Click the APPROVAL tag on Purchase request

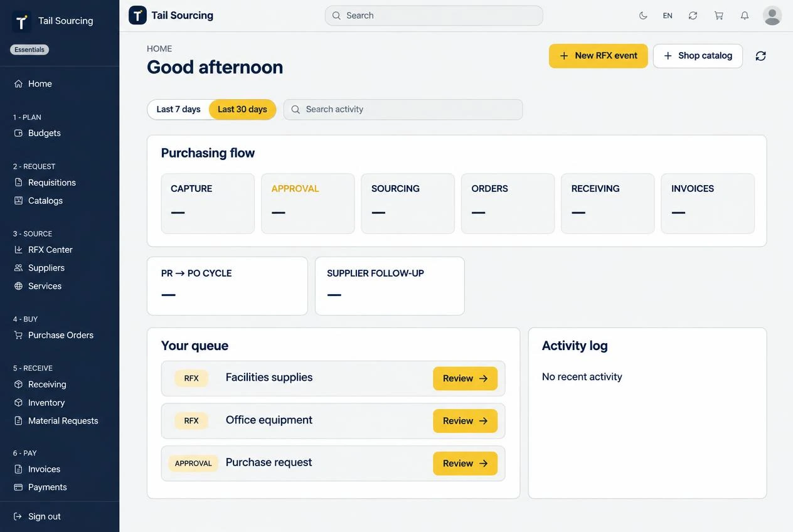pyautogui.click(x=193, y=464)
